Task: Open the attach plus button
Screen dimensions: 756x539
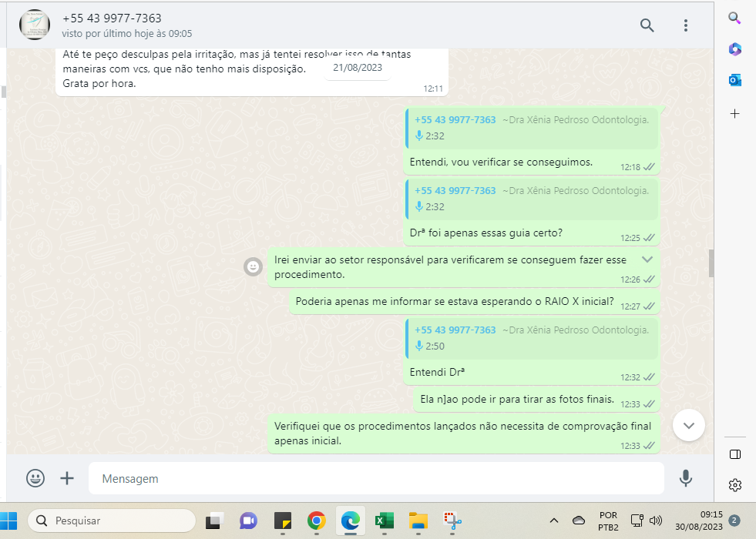Action: point(67,478)
